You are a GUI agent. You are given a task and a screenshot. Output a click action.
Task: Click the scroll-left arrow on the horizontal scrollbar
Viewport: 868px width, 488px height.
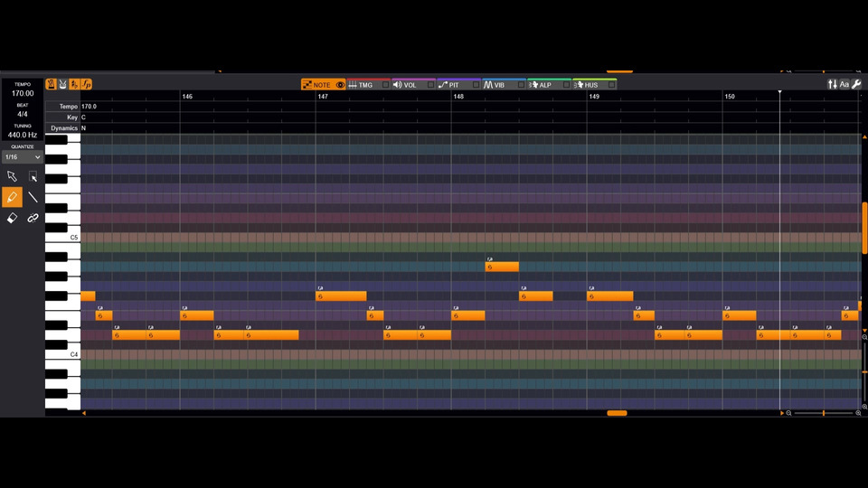tap(83, 413)
